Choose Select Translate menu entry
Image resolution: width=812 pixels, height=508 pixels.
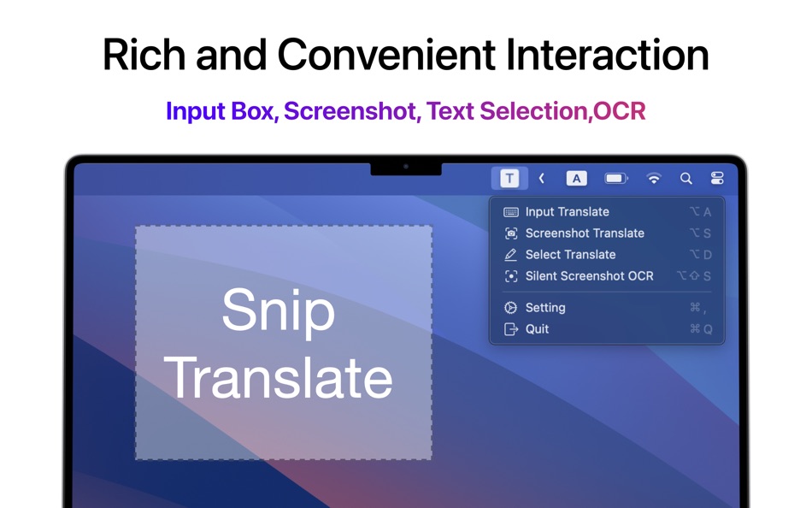point(607,255)
